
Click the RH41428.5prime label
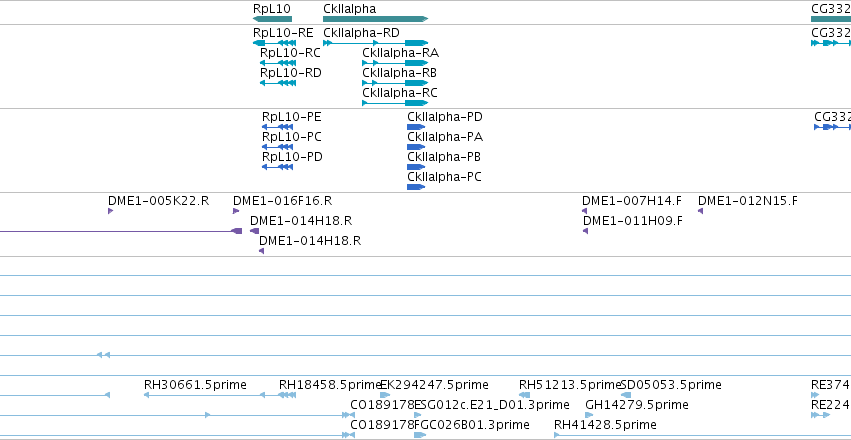point(605,424)
